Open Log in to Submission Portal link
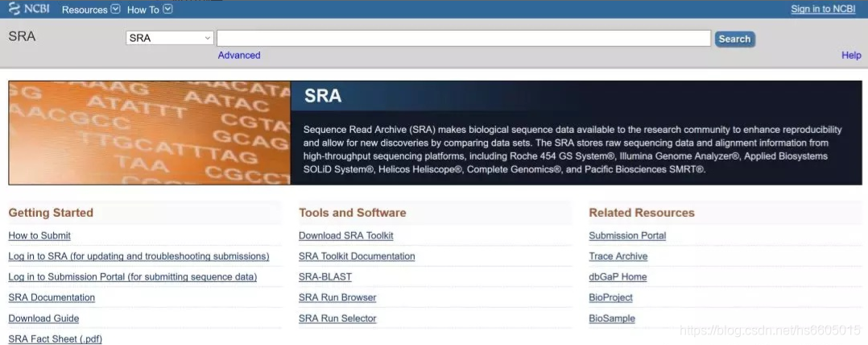 (x=132, y=276)
